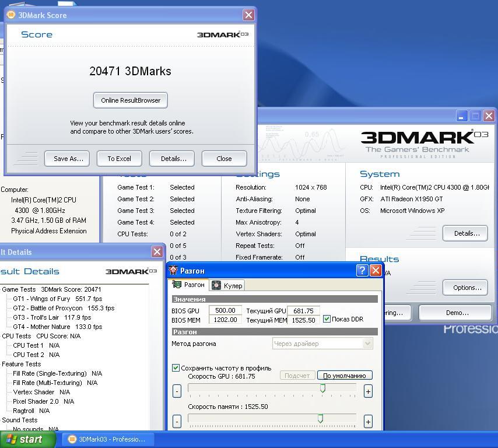498x448 pixels.
Task: Click Demo... button in 3DMark03 window
Action: (455, 313)
